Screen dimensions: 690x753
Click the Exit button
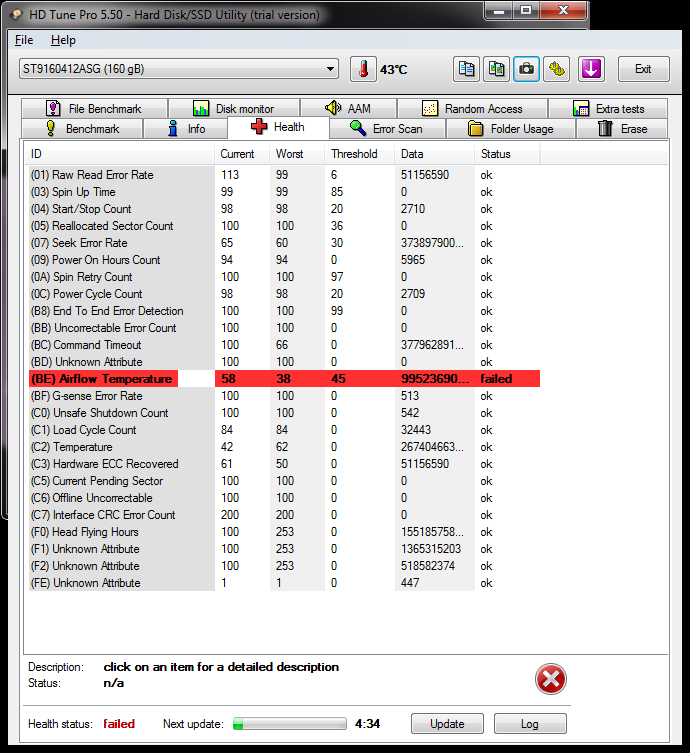[643, 69]
